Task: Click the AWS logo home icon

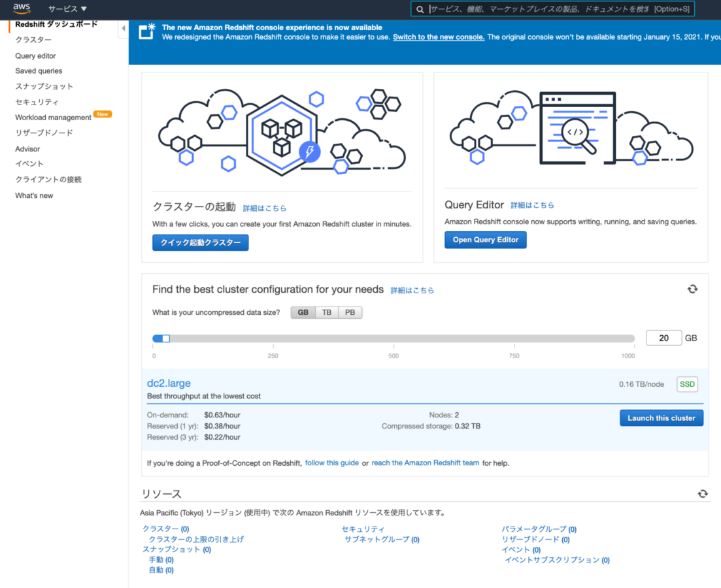Action: click(x=22, y=8)
